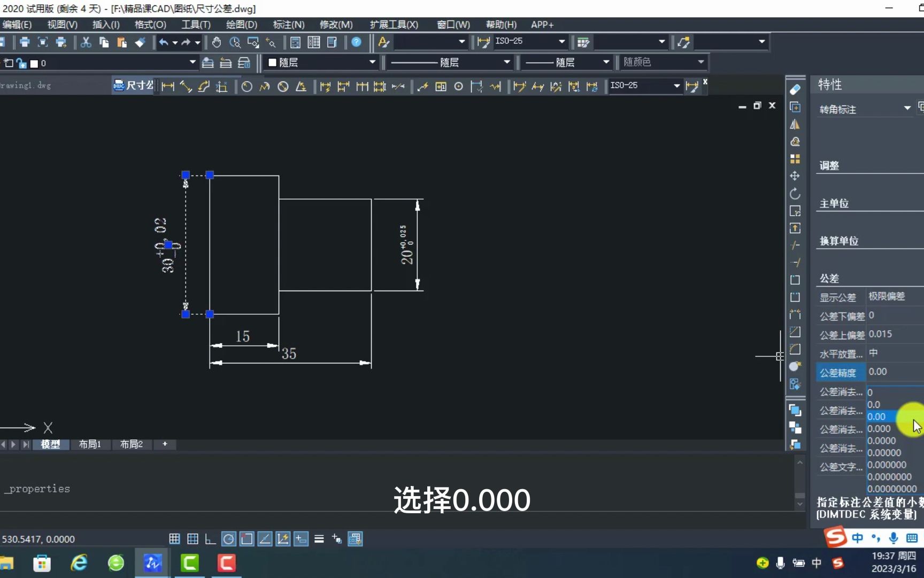Select the Linear Dimension tool
924x578 pixels.
pyautogui.click(x=167, y=86)
